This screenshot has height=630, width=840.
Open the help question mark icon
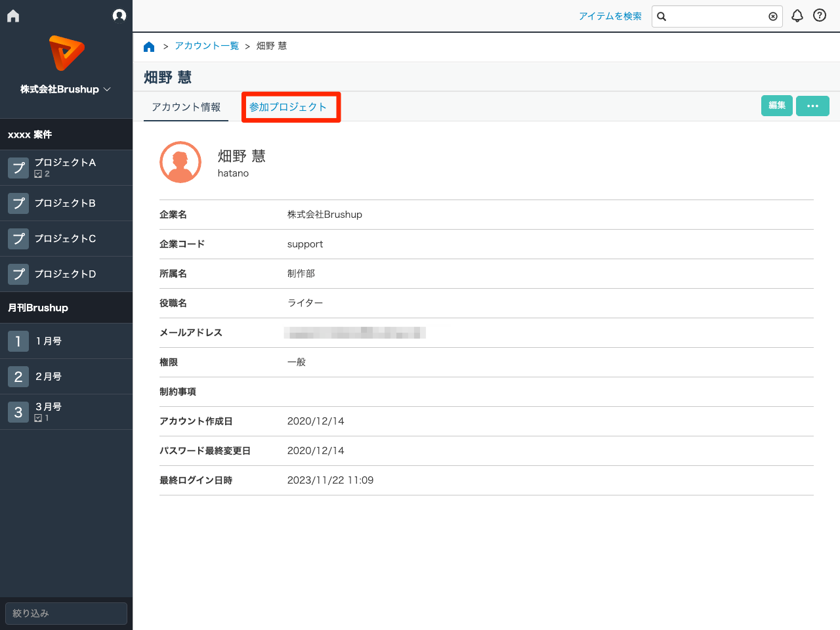(x=820, y=16)
